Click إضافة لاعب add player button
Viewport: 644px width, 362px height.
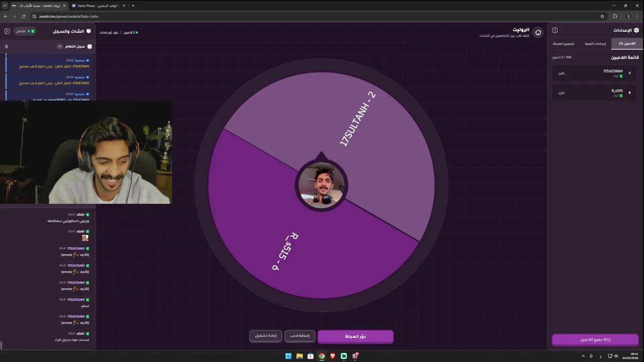click(300, 336)
